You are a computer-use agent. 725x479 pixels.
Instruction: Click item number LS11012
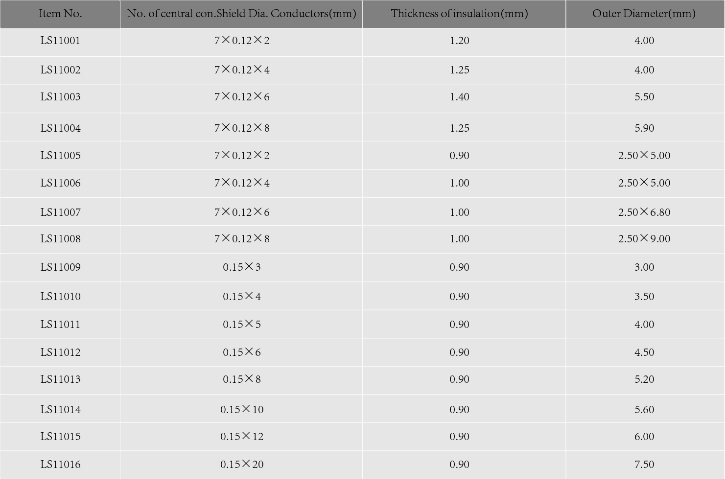coord(60,352)
